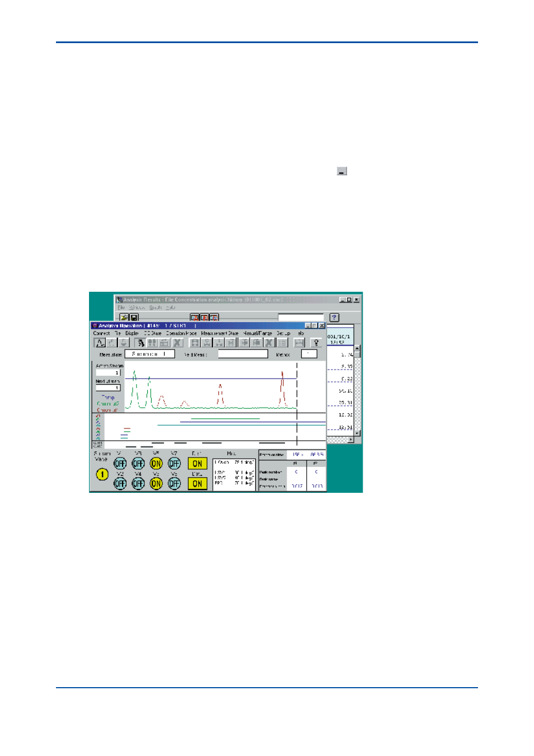
Task: Click the Temp legend label
Action: point(107,397)
